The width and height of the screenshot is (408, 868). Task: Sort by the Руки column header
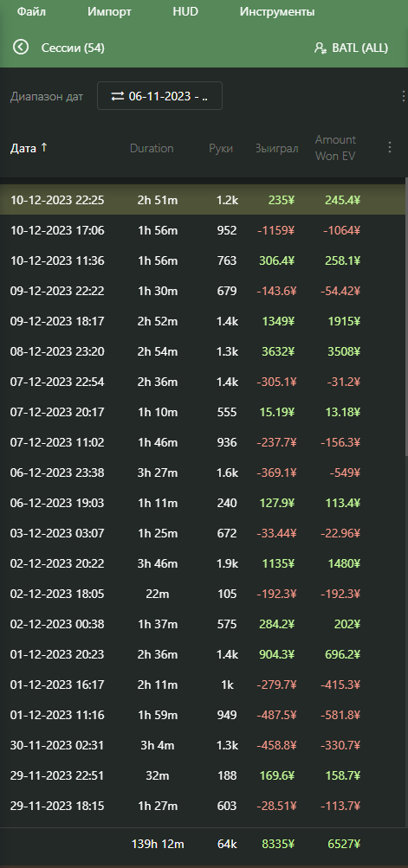[x=221, y=148]
